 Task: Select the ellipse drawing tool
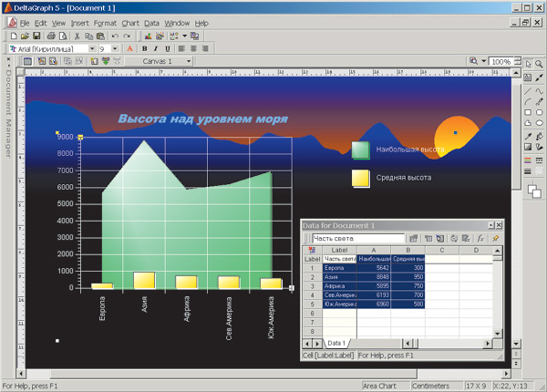coord(540,123)
